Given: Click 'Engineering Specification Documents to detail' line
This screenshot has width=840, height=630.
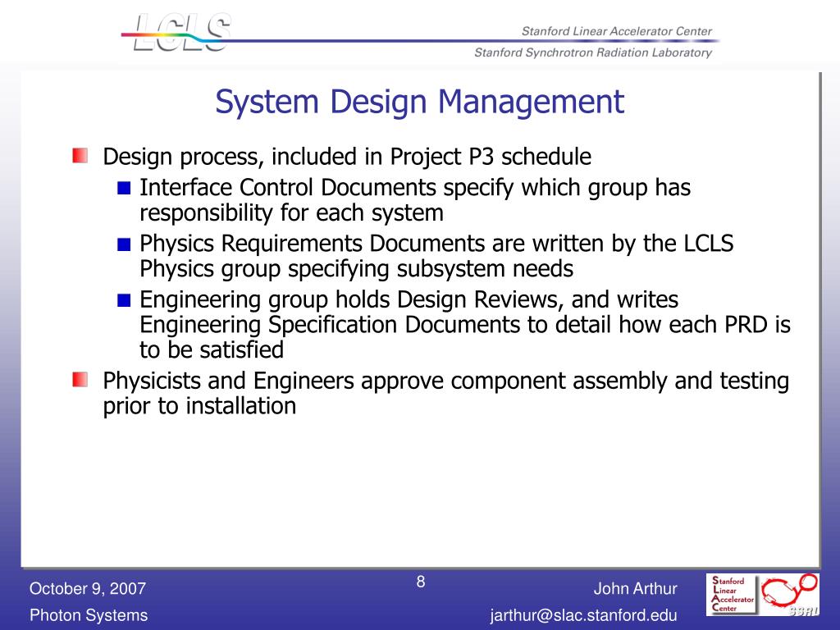Looking at the screenshot, I should [x=465, y=325].
